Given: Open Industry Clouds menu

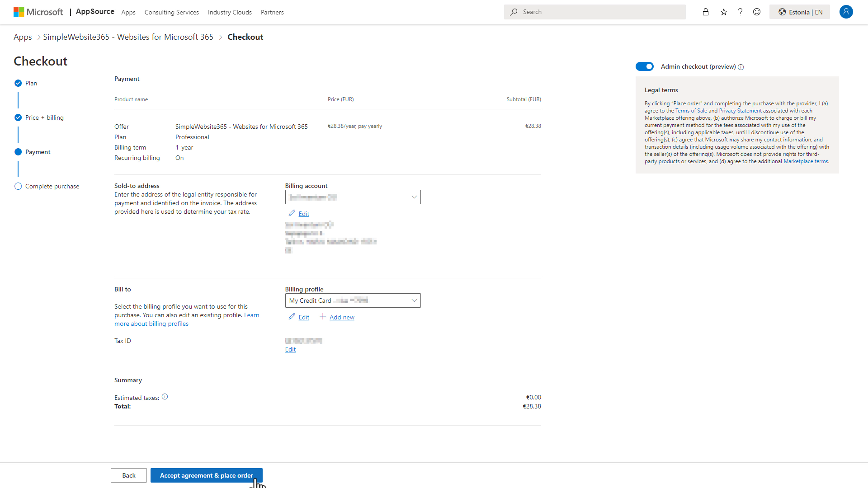Looking at the screenshot, I should [x=230, y=12].
